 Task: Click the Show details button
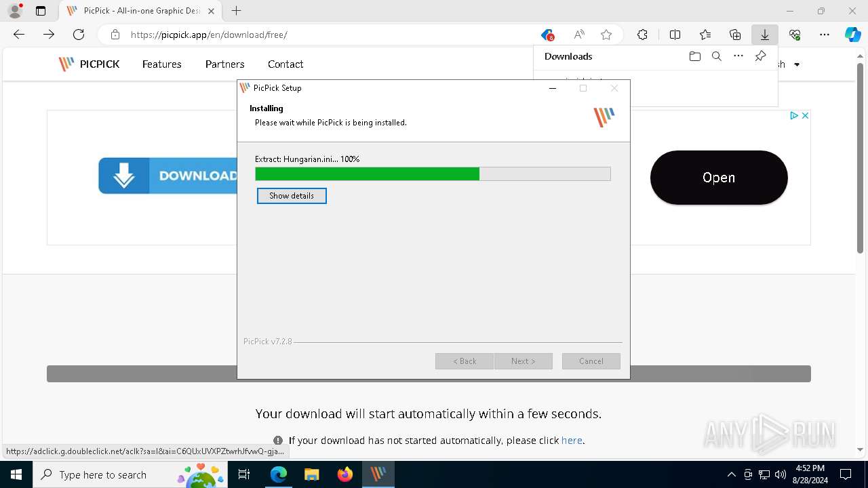point(292,196)
